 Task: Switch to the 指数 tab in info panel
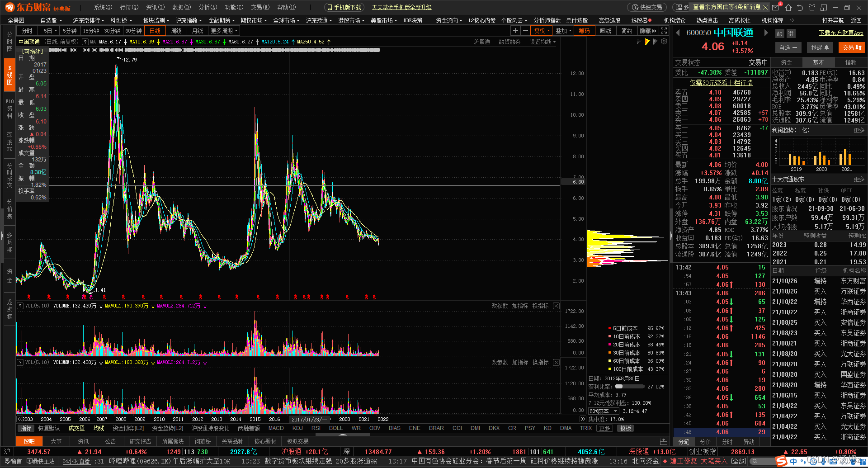[850, 62]
